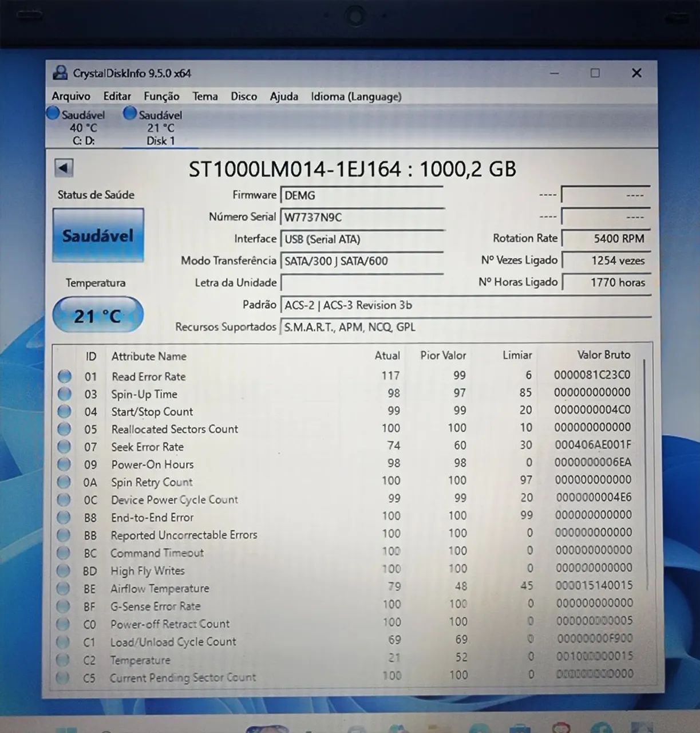The image size is (700, 733).
Task: Click the serial number field W7737N9C
Action: [362, 217]
